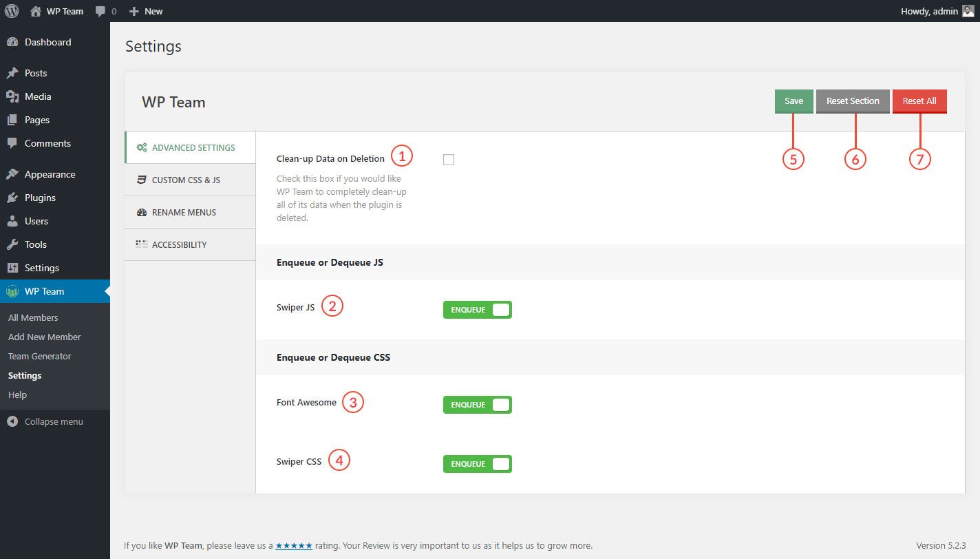980x559 pixels.
Task: Expand the Appearance menu
Action: point(50,174)
